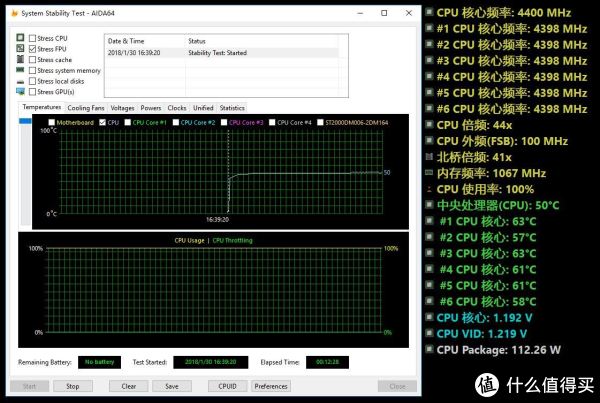Image resolution: width=600 pixels, height=403 pixels.
Task: Click the icon beside CPU 核心 1.192 V
Action: click(x=429, y=317)
